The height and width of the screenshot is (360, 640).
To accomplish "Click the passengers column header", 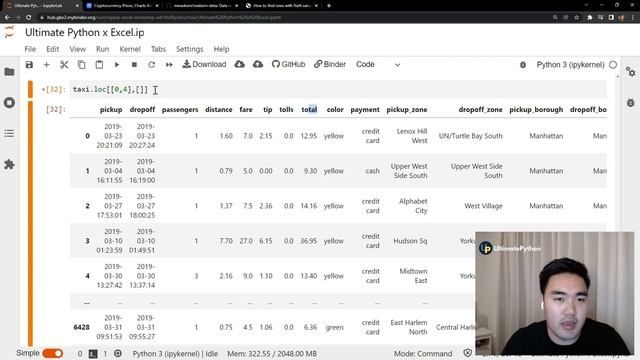I will coord(180,109).
